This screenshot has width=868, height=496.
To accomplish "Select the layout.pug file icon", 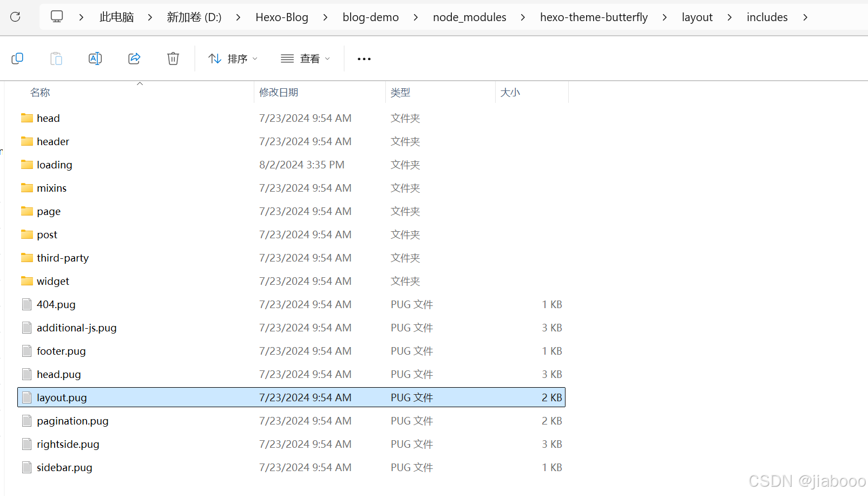I will click(x=27, y=397).
